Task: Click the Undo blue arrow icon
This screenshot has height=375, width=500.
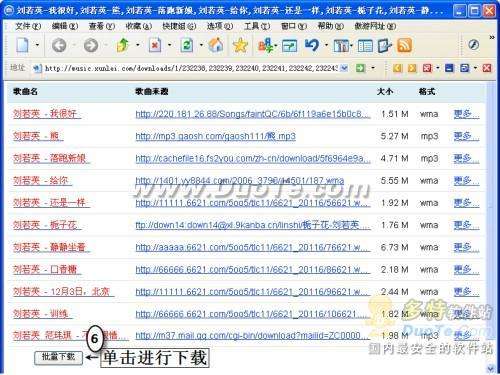Action: [312, 45]
